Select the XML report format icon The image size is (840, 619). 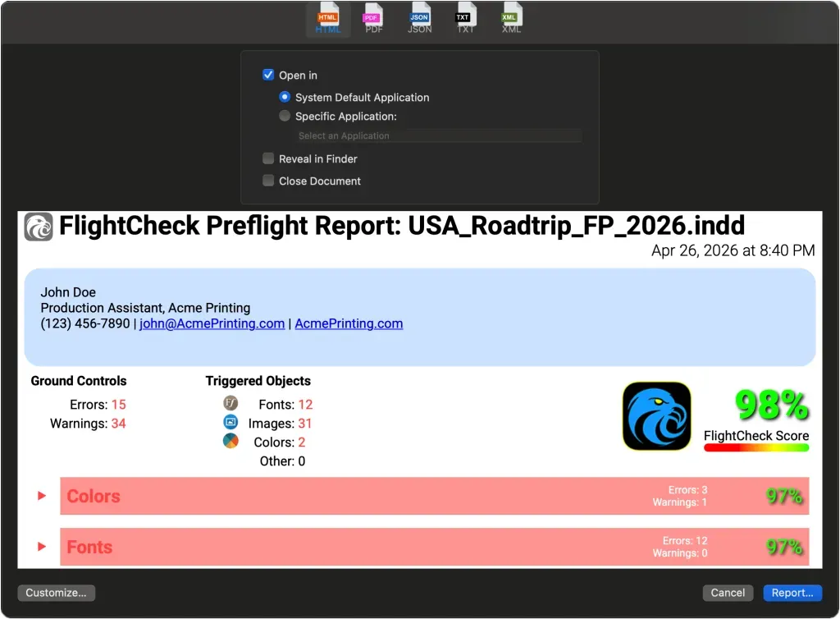click(511, 19)
